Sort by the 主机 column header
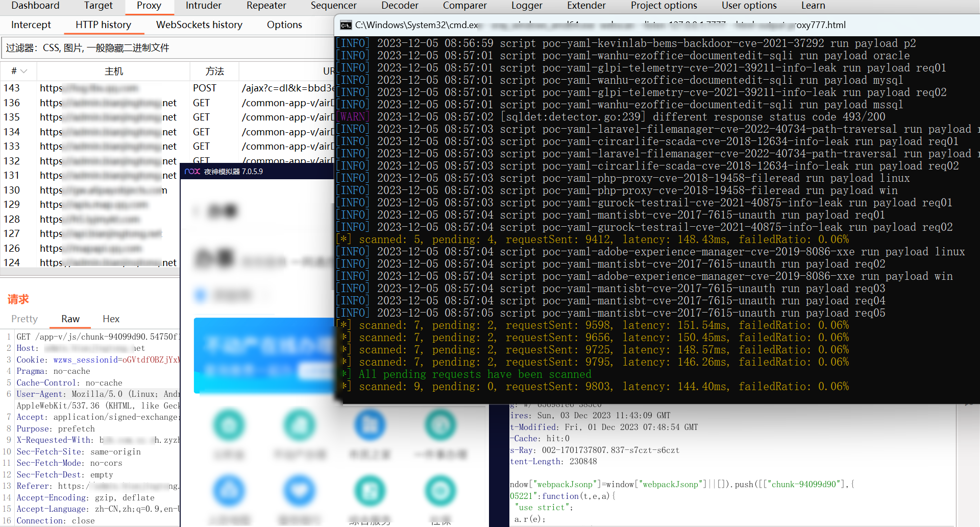Image resolution: width=980 pixels, height=527 pixels. coord(114,71)
